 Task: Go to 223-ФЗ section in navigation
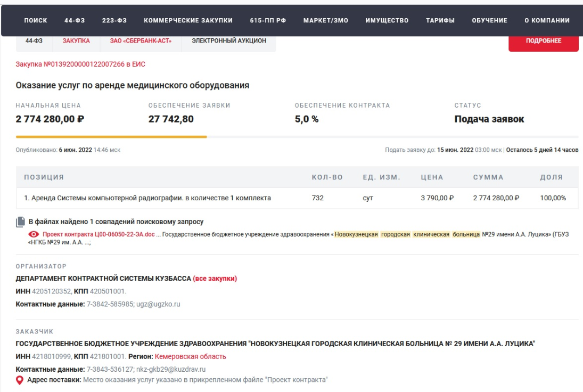[114, 20]
